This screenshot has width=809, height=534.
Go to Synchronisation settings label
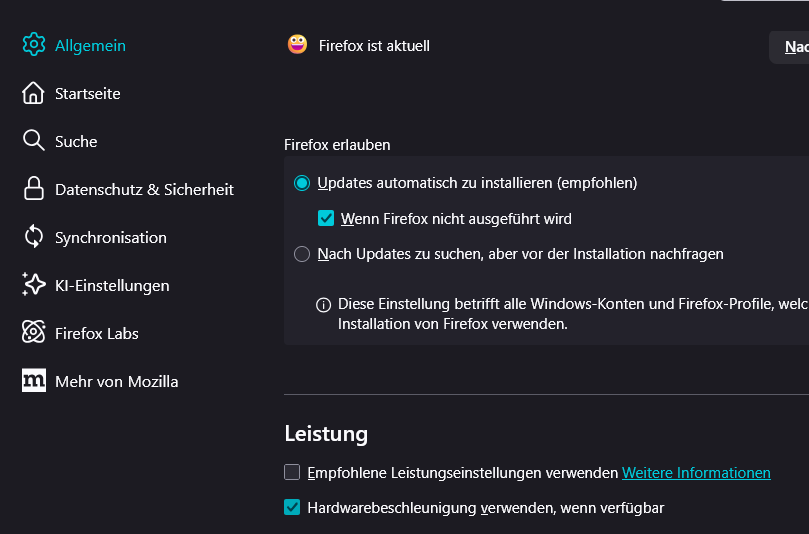click(111, 237)
